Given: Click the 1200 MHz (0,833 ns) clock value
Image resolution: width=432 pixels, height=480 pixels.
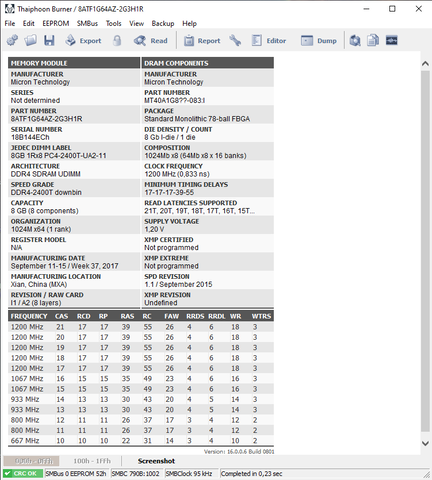Looking at the screenshot, I should coord(177,174).
